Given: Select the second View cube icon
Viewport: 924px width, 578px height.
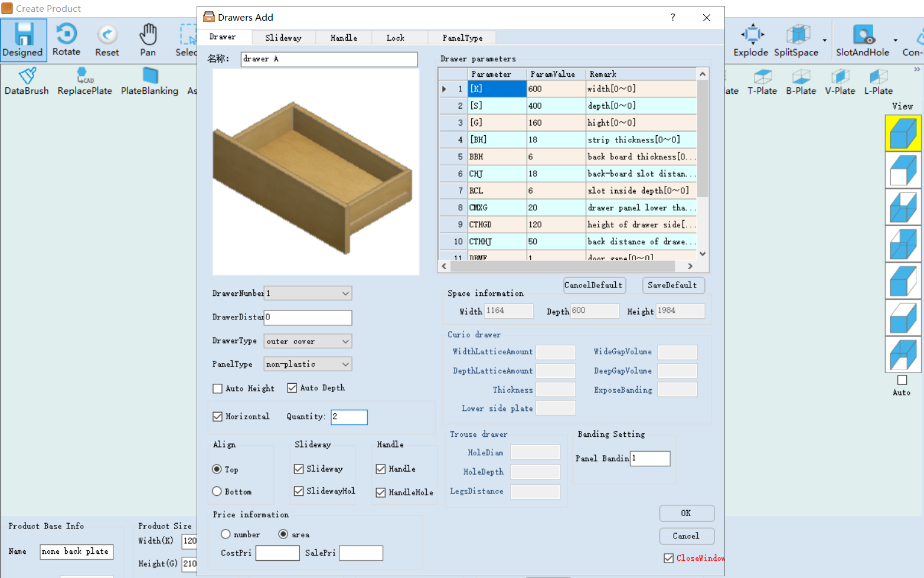Looking at the screenshot, I should click(903, 170).
